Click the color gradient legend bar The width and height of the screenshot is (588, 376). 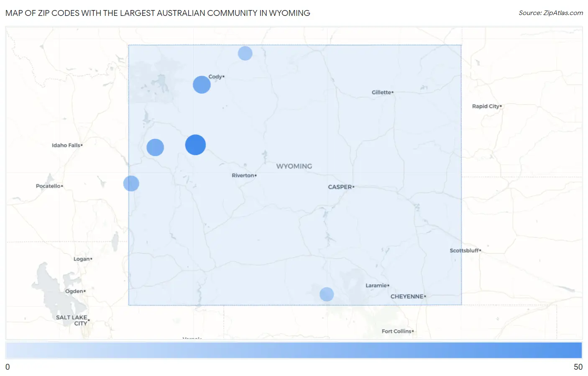294,350
